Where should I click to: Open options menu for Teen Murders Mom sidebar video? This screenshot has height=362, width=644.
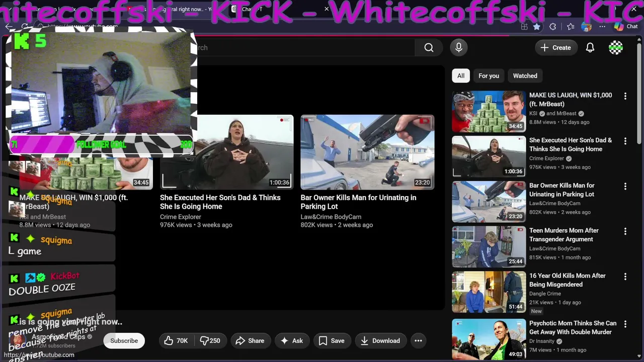coord(625,232)
